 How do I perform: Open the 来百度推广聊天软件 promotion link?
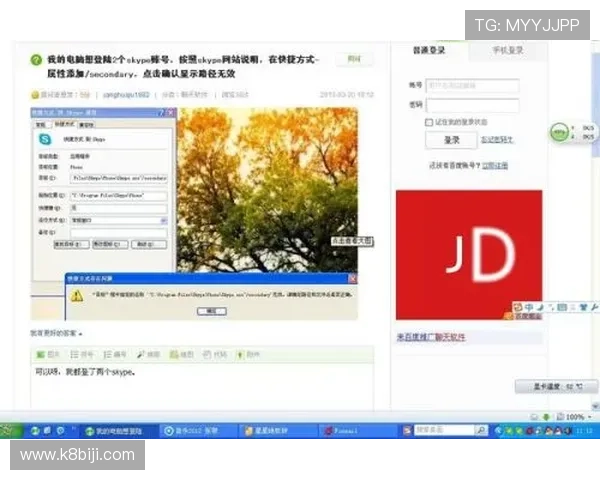point(431,337)
